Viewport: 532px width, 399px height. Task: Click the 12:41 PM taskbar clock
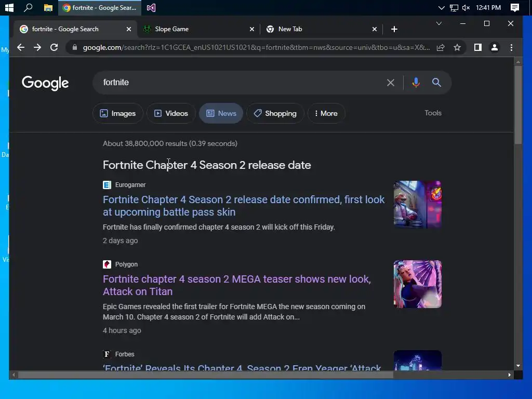(x=488, y=7)
